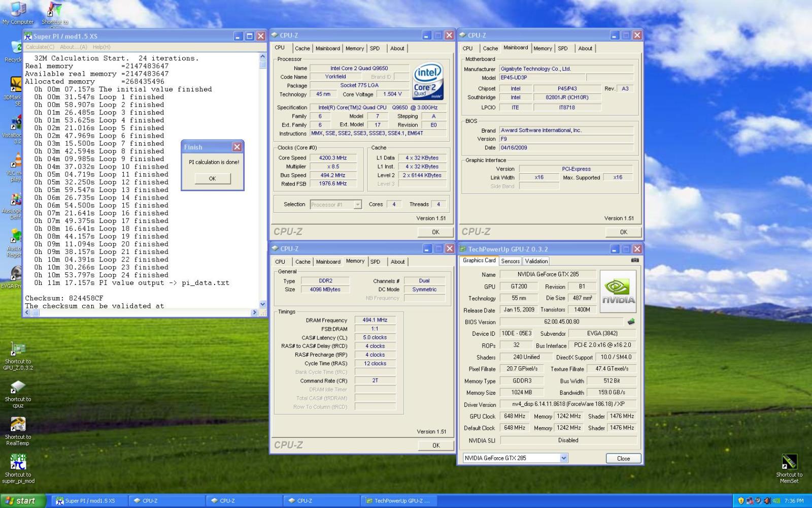Select Graphics Card tab in GPU-Z
Screen dimensions: 812x508
pyautogui.click(x=479, y=260)
